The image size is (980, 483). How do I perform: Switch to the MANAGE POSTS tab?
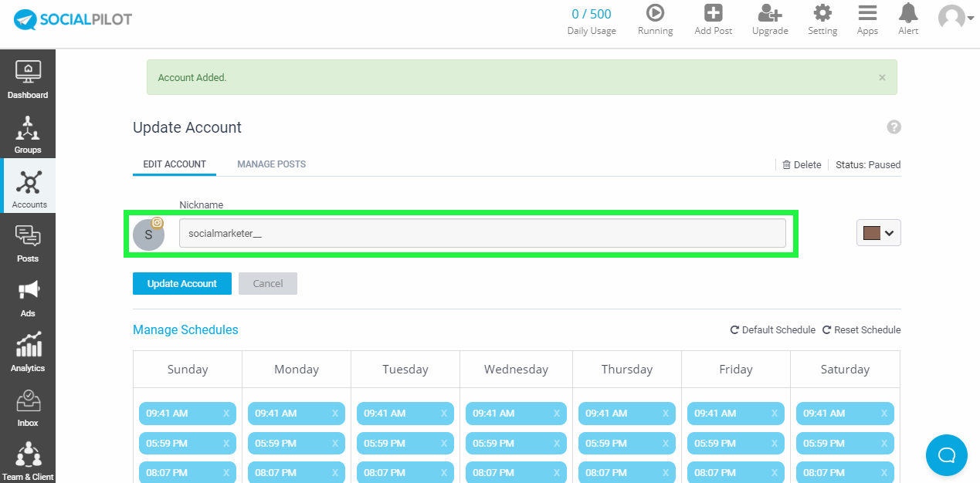[271, 164]
